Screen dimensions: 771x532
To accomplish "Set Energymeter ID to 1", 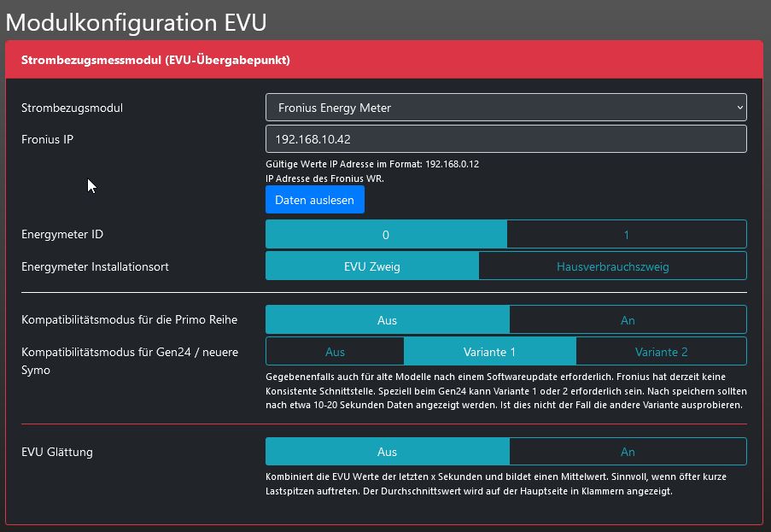I will coord(626,235).
